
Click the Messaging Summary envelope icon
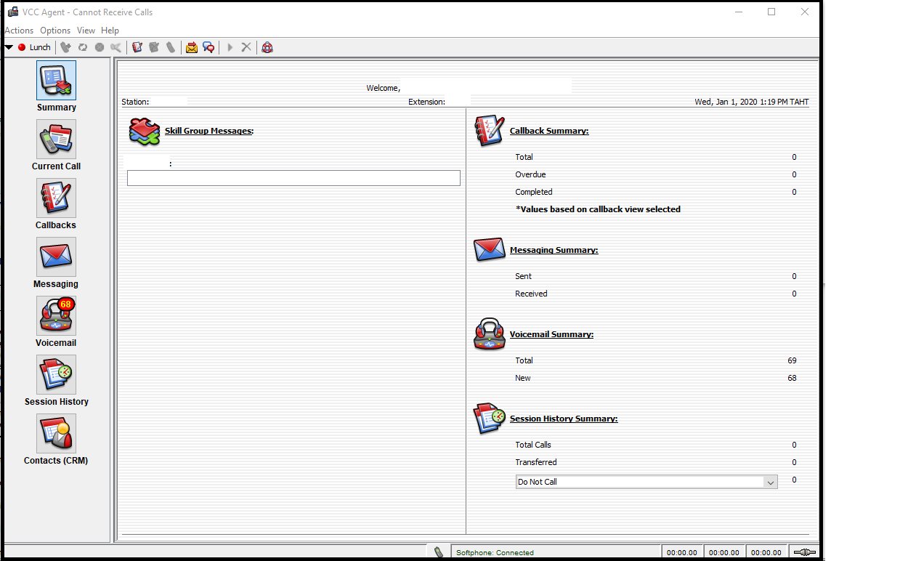(489, 250)
